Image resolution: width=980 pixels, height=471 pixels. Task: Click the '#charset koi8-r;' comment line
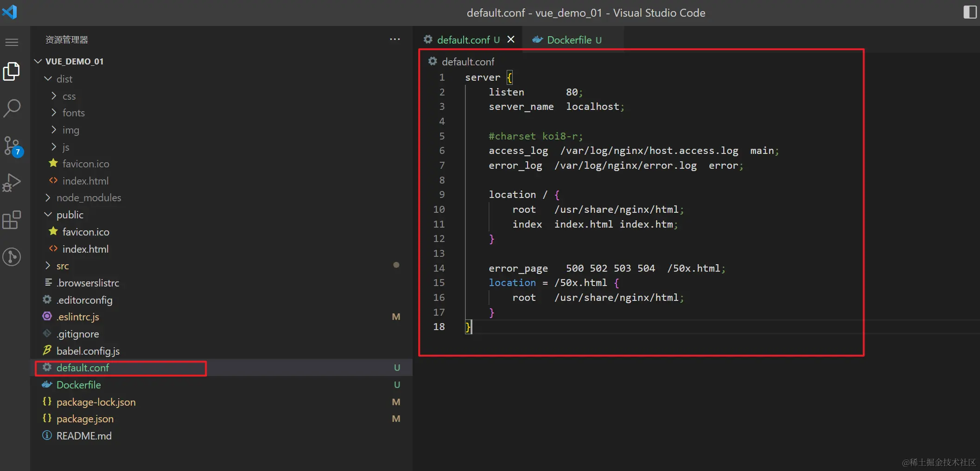pos(535,136)
